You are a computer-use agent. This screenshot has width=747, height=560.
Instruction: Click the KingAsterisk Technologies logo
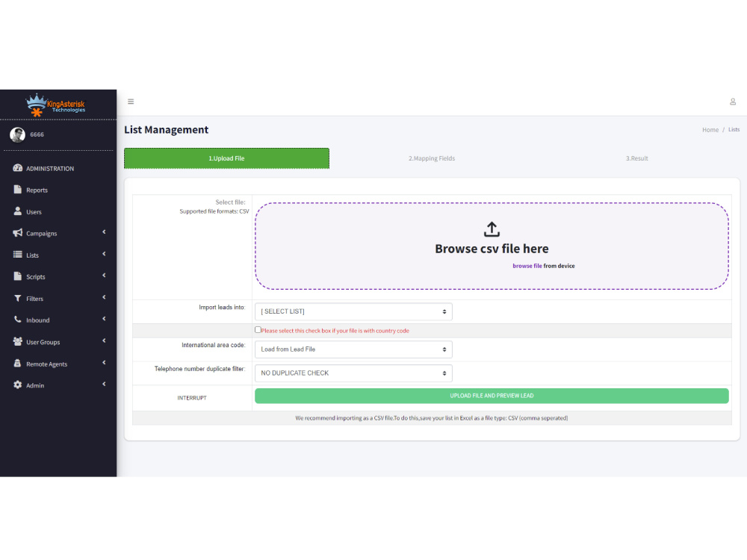pyautogui.click(x=55, y=105)
